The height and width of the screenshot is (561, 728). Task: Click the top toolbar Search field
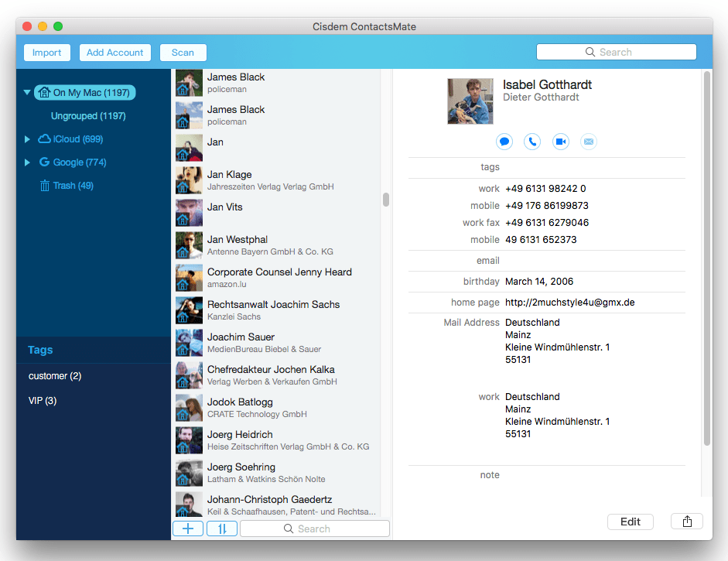click(x=616, y=52)
